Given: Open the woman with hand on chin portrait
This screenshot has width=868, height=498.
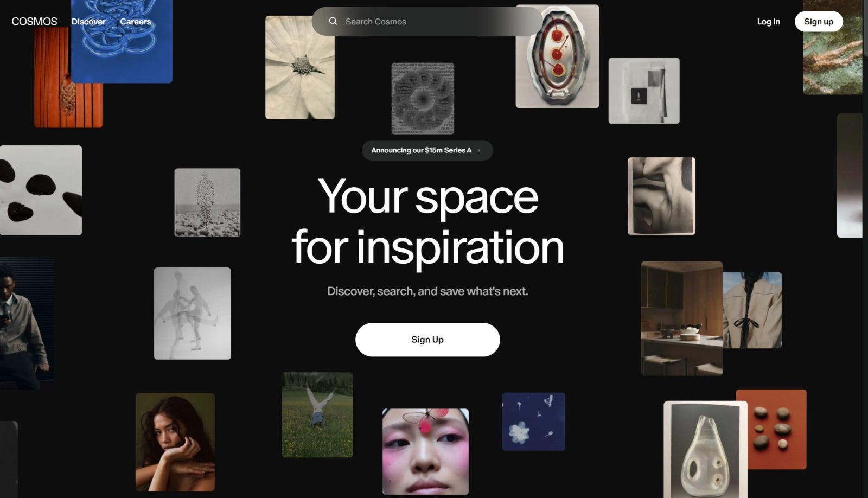Looking at the screenshot, I should click(x=175, y=442).
